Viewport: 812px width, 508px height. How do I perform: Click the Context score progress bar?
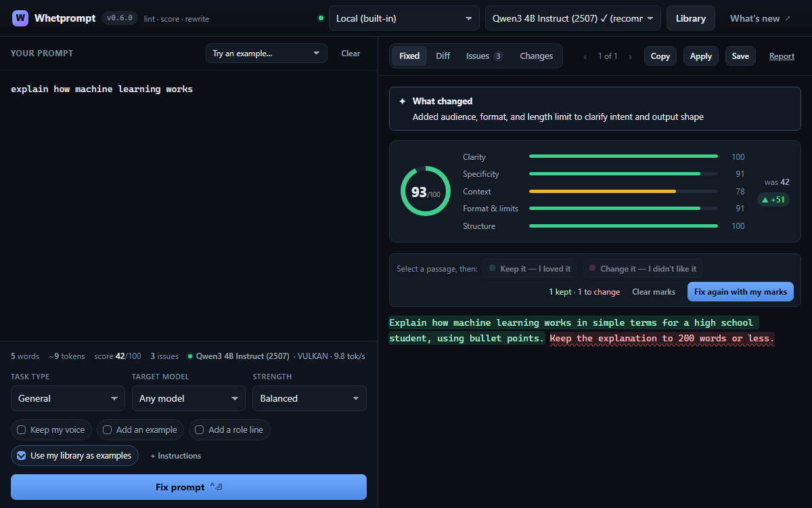pyautogui.click(x=623, y=192)
